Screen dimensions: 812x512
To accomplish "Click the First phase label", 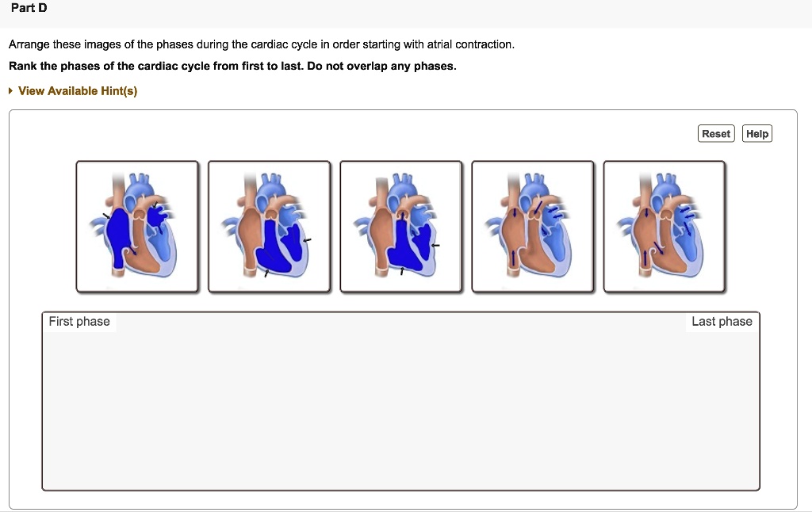I will [79, 321].
